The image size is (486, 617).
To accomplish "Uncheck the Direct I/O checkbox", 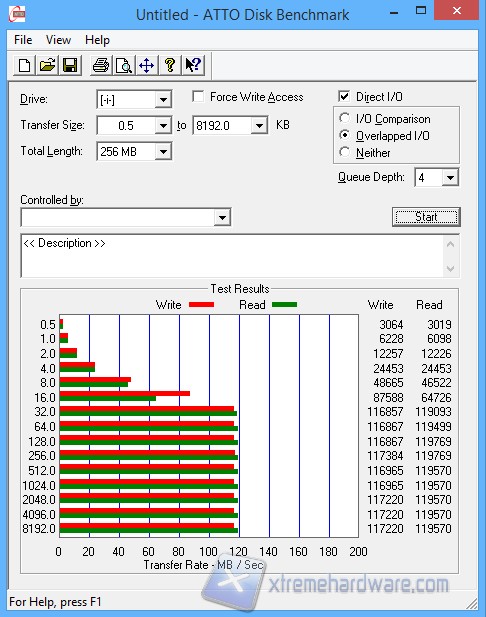I will pyautogui.click(x=344, y=96).
